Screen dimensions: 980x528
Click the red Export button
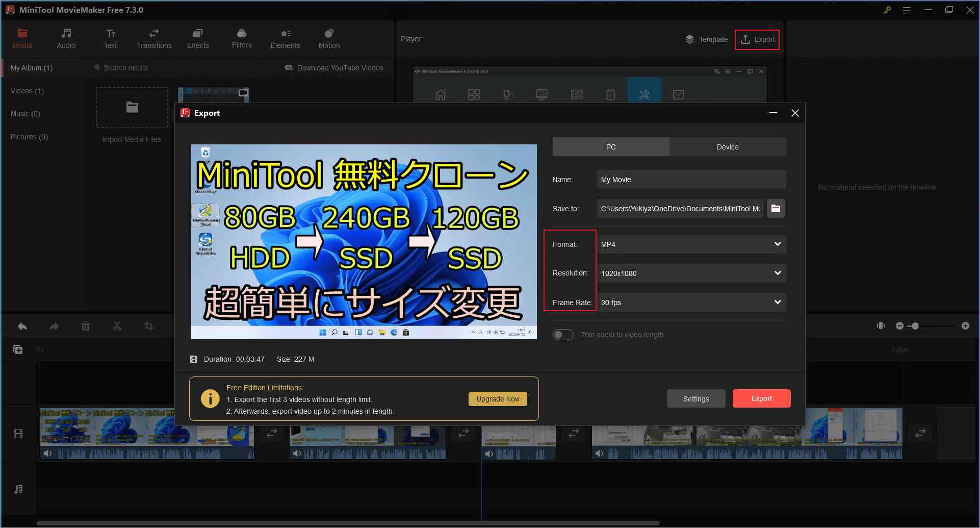pos(762,398)
